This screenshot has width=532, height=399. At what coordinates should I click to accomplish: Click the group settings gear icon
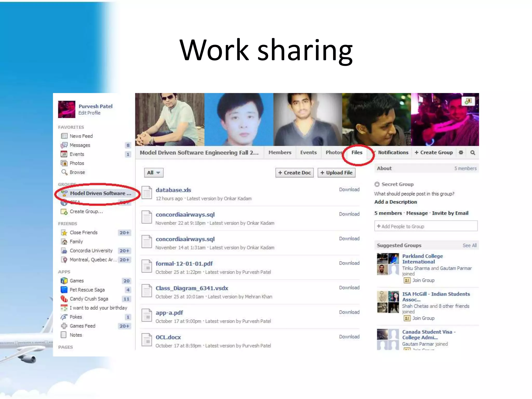coord(461,152)
